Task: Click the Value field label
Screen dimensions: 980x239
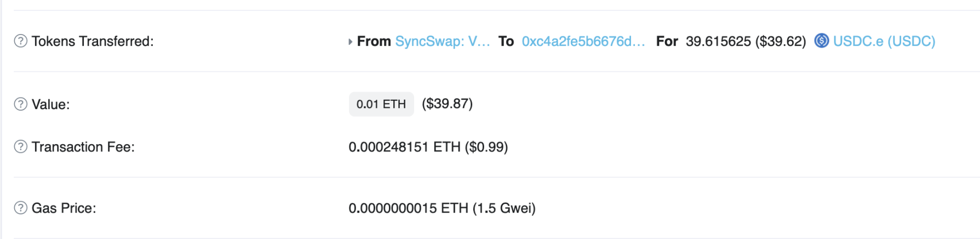Action: [x=50, y=104]
